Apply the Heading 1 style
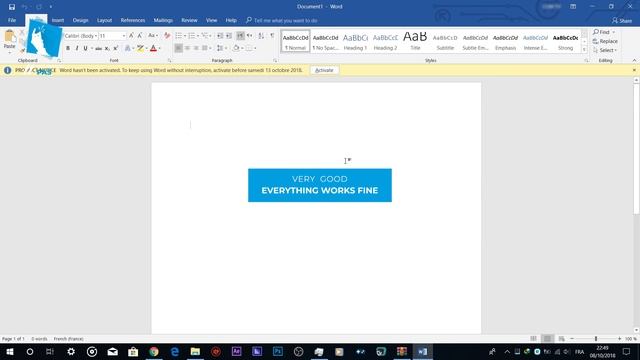Viewport: 640px width, 360px height. (x=355, y=41)
